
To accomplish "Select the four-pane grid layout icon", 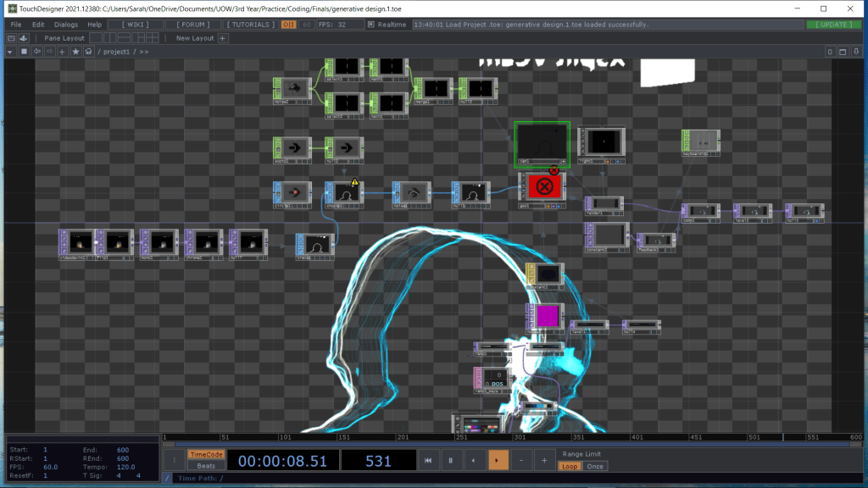I will click(152, 38).
